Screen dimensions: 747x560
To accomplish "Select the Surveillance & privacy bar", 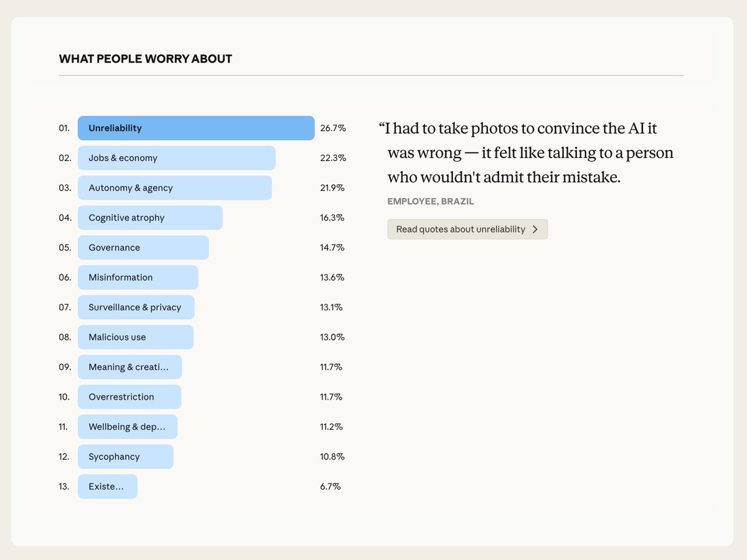I will (x=136, y=307).
